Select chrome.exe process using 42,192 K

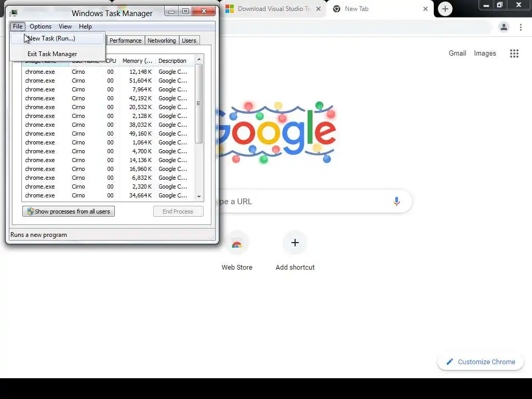[108, 98]
